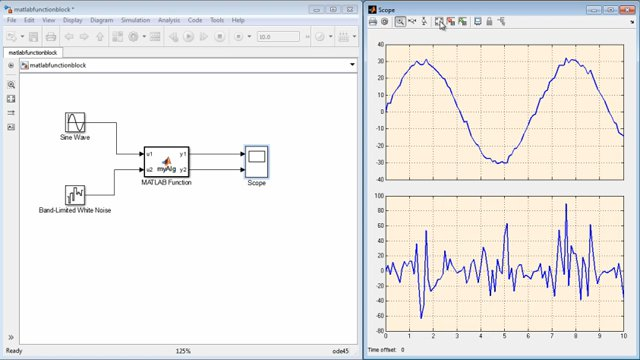Open the Library Browser icon

tap(118, 37)
